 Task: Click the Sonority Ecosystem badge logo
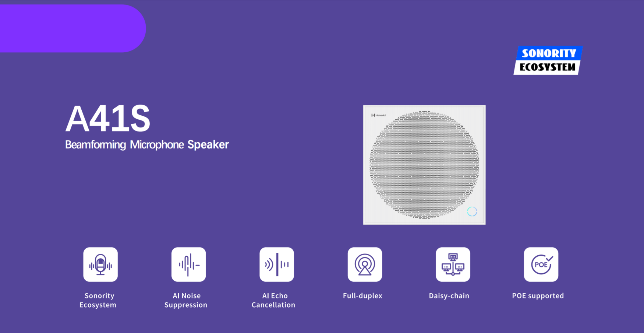(x=548, y=60)
